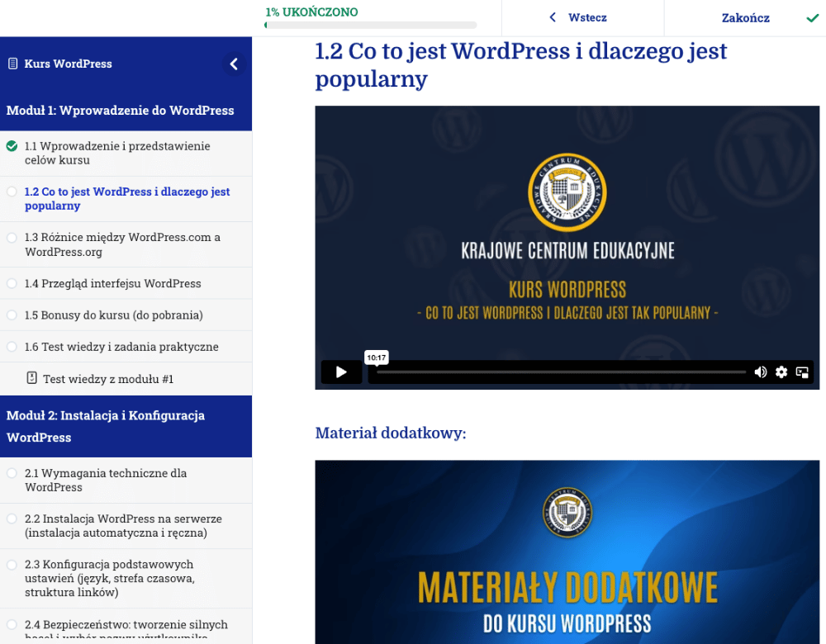Open lesson 1.4 Przegląd interfejsu WordPress
826x644 pixels.
click(126, 283)
